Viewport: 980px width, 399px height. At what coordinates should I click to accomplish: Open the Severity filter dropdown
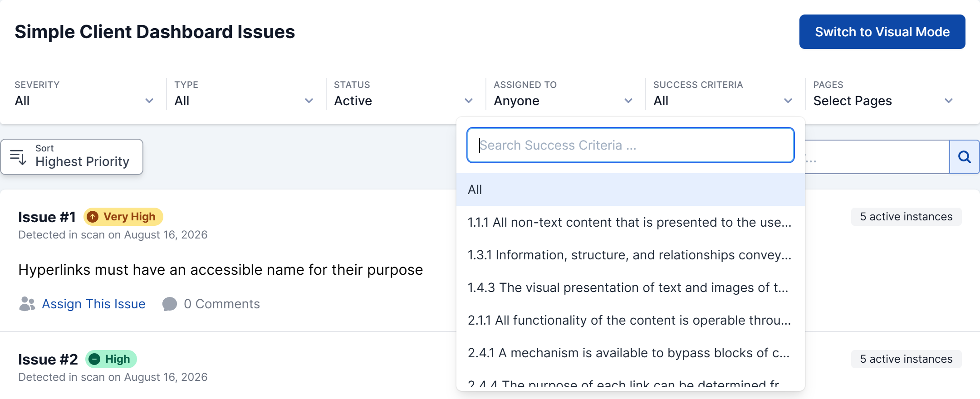84,94
